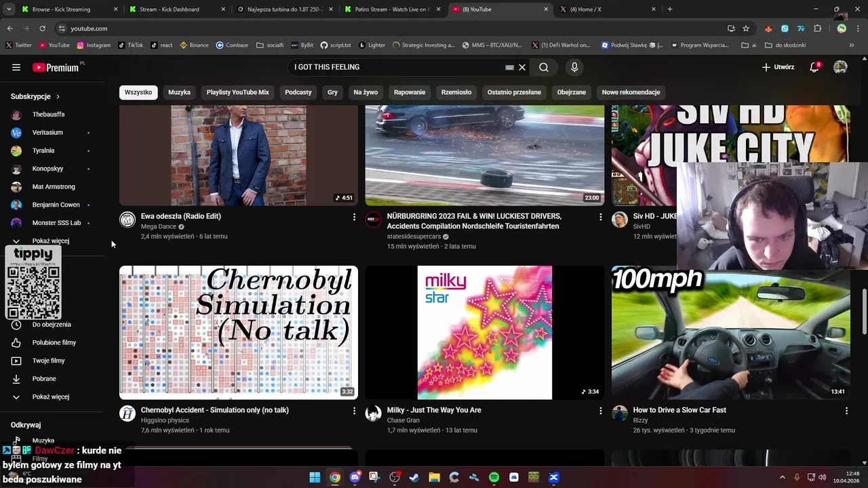Open the account avatar menu

point(840,67)
